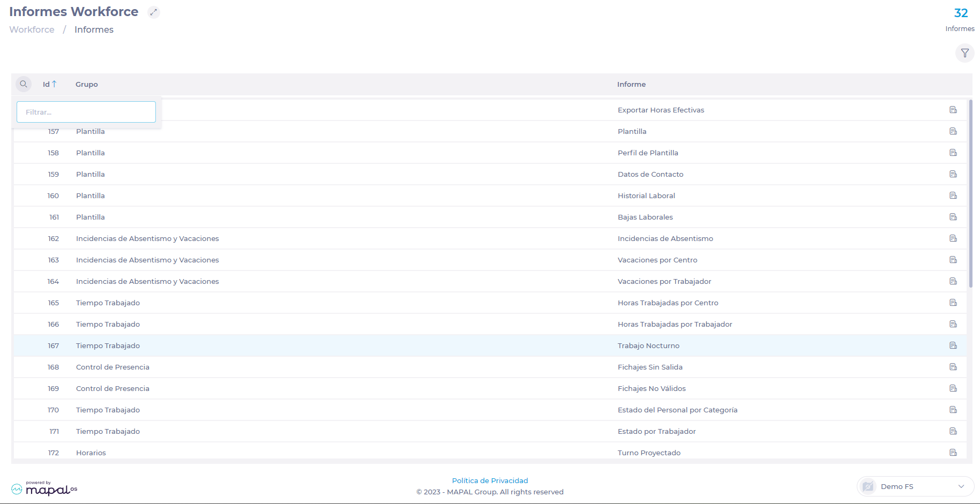Open Política de Privacidad link
The height and width of the screenshot is (504, 980).
(x=490, y=480)
